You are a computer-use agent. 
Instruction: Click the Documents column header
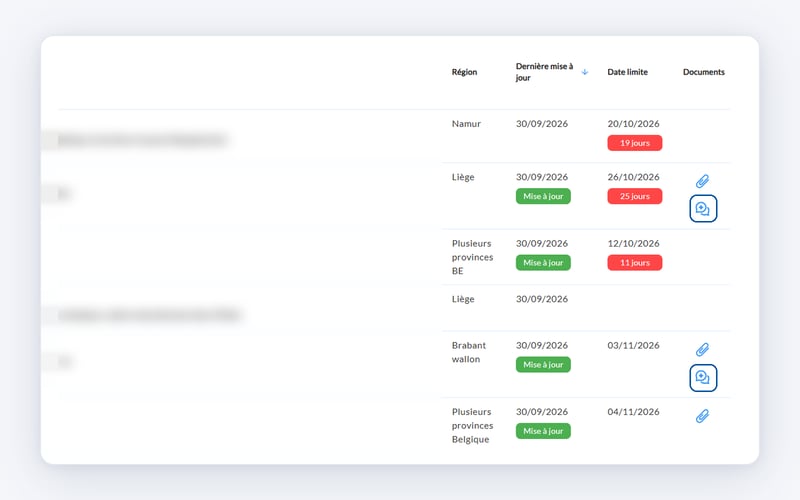point(704,72)
